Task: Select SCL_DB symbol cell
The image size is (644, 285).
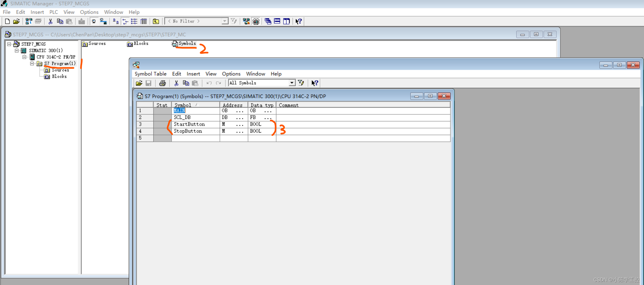Action: pyautogui.click(x=196, y=118)
